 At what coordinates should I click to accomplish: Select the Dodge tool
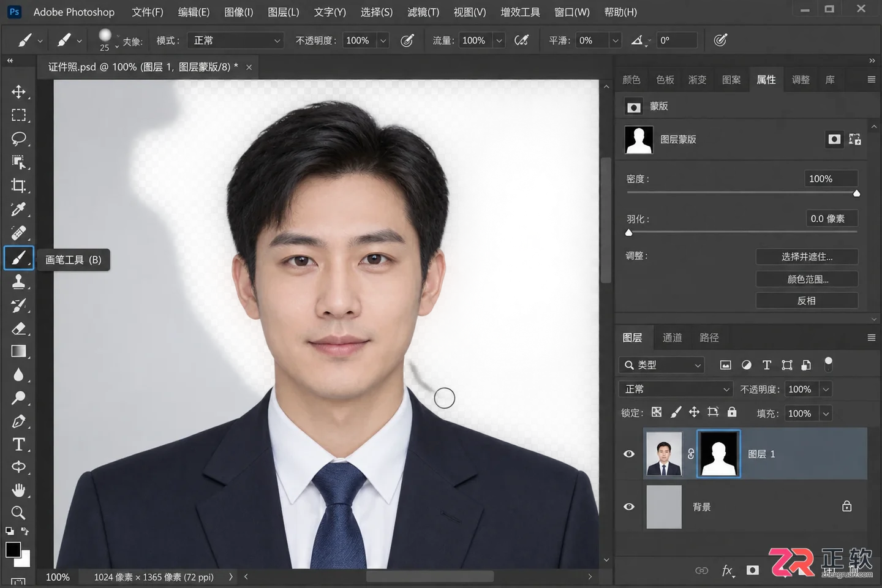18,398
